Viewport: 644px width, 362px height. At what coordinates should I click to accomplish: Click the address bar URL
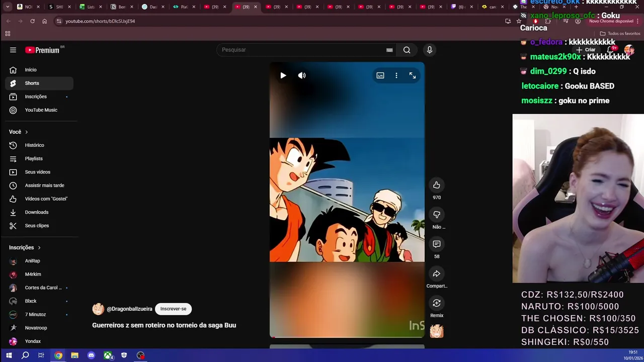pyautogui.click(x=100, y=21)
